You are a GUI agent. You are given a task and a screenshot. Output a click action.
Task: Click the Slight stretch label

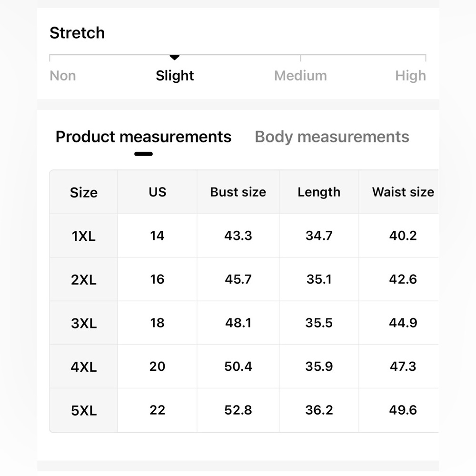[175, 76]
